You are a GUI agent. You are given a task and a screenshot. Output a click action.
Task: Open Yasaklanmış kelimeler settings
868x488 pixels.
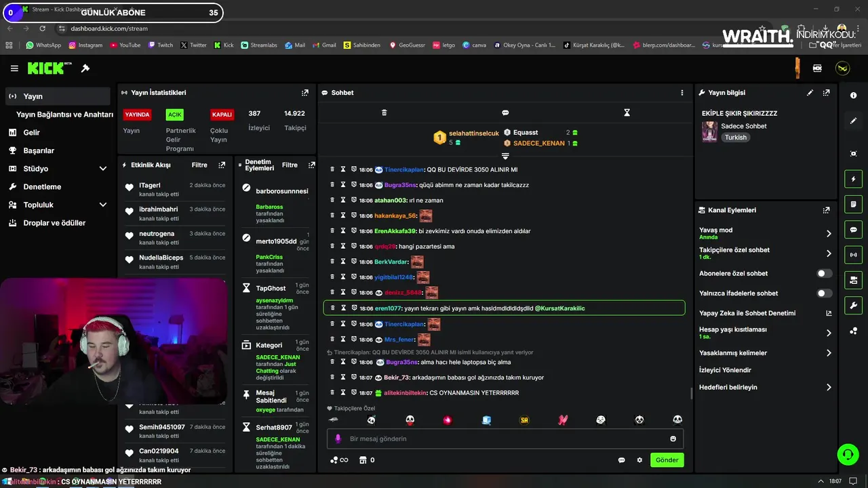765,353
